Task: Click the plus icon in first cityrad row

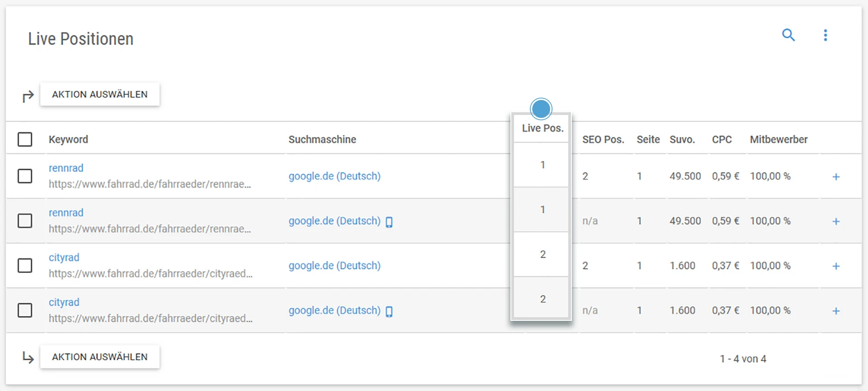Action: tap(836, 266)
